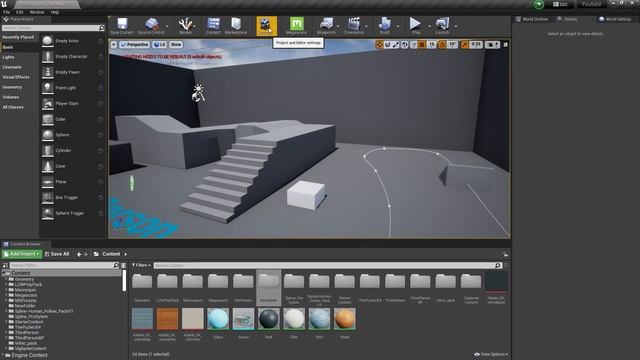Open the Launch options dropdown arrow

pyautogui.click(x=456, y=27)
